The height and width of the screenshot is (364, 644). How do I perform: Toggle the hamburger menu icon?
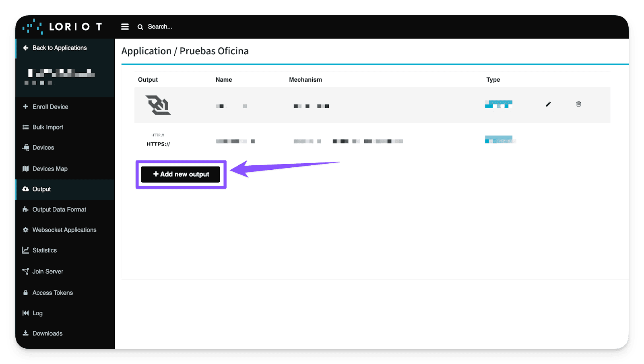click(125, 27)
